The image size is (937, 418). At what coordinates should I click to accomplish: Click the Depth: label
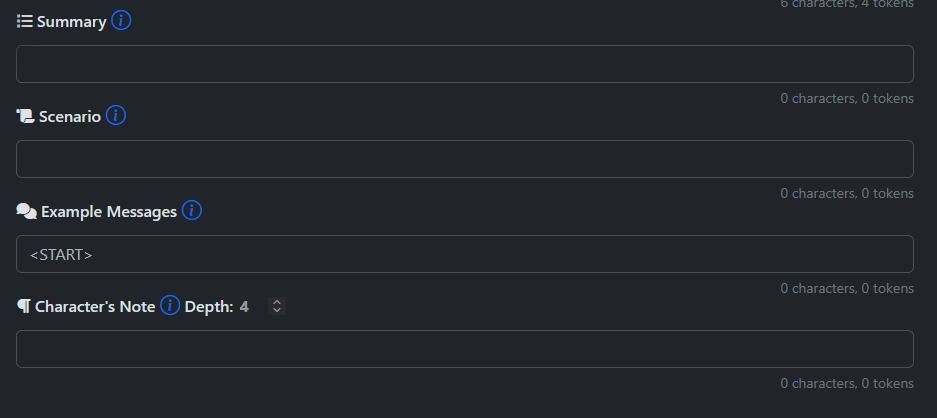tap(209, 307)
